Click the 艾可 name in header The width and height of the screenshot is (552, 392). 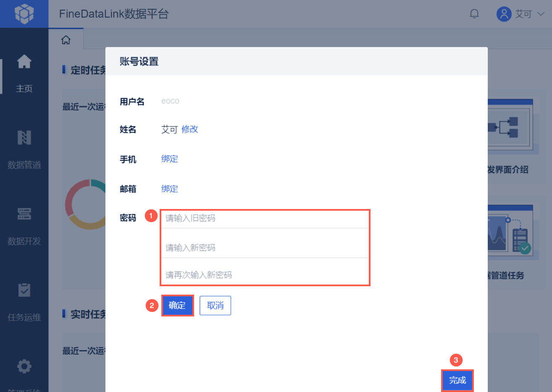pos(523,14)
